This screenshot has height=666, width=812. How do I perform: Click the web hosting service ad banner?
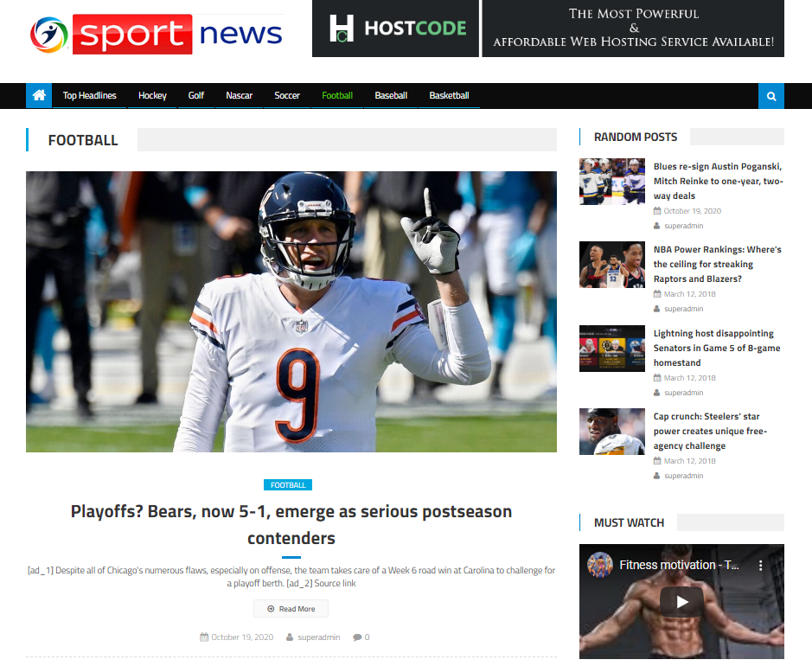(633, 29)
